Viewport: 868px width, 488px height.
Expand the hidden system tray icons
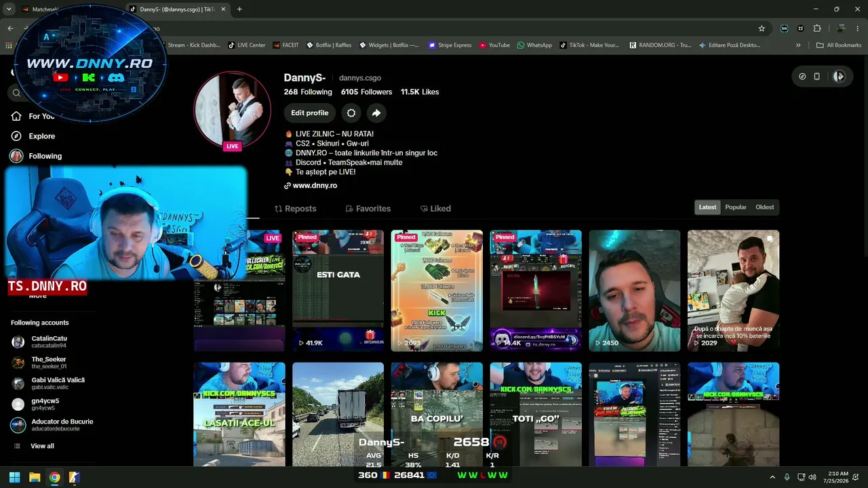(772, 477)
